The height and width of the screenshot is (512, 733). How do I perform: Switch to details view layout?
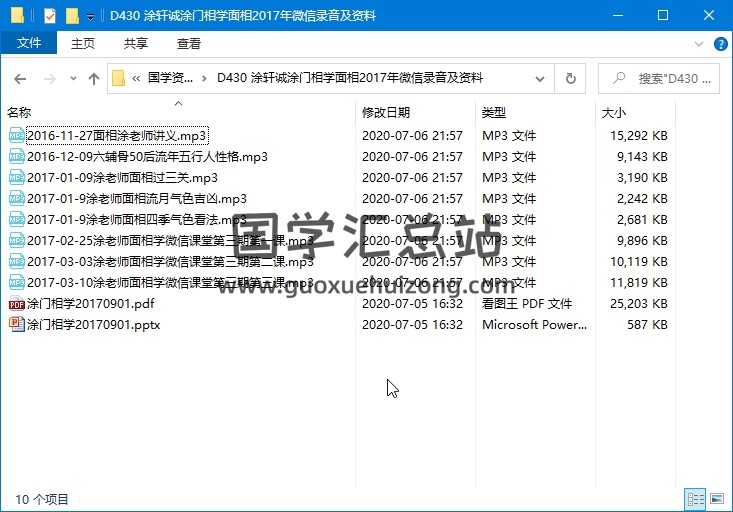pyautogui.click(x=695, y=498)
